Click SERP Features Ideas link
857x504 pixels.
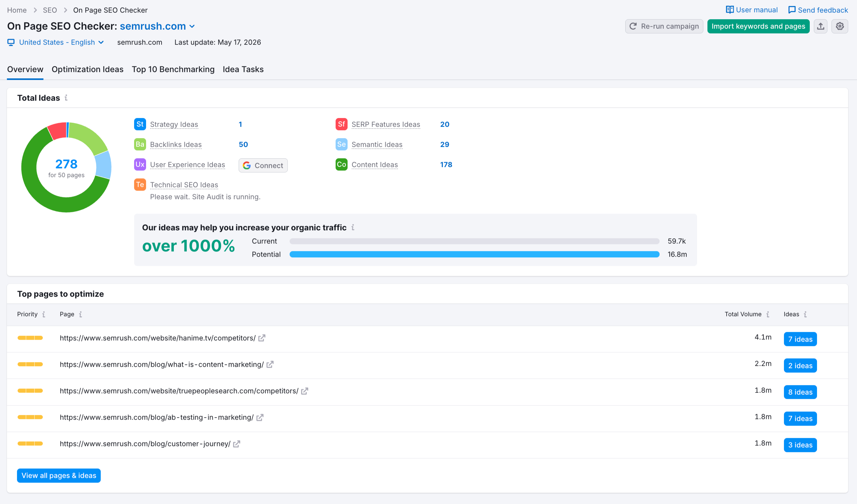coord(386,124)
